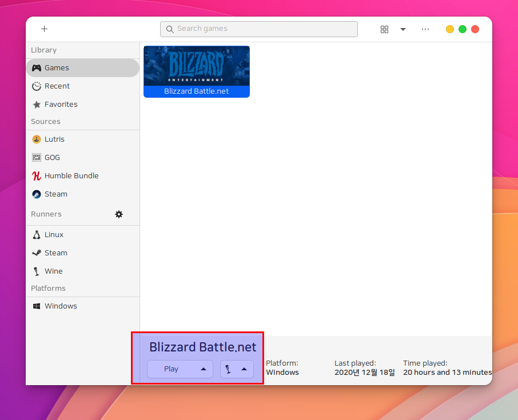Open the view options dropdown arrow
Image resolution: width=518 pixels, height=420 pixels.
point(403,29)
